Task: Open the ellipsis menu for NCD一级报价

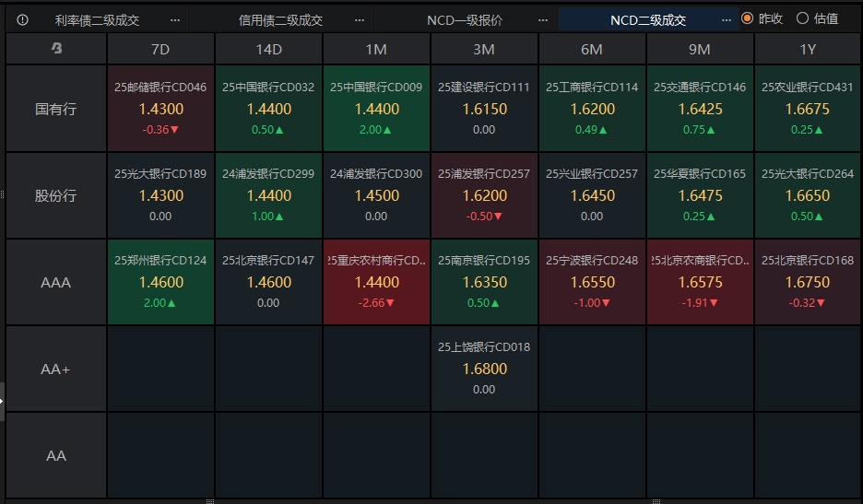Action: click(543, 20)
